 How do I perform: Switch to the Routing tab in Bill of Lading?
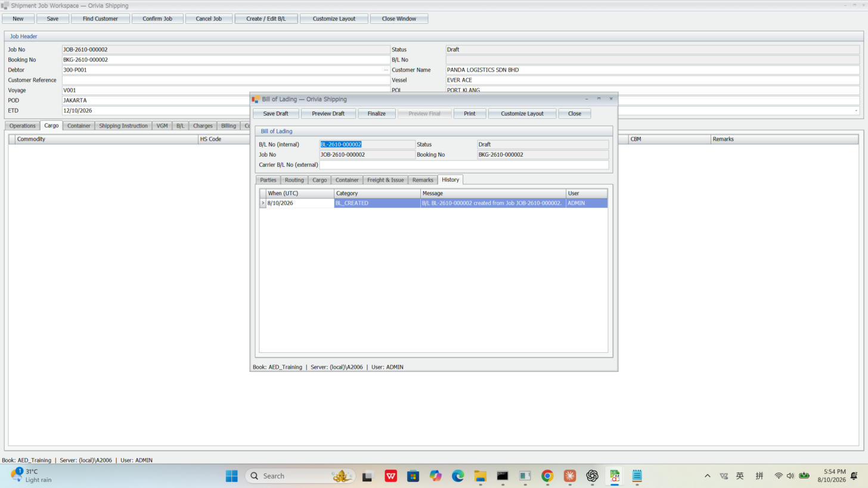click(x=294, y=180)
